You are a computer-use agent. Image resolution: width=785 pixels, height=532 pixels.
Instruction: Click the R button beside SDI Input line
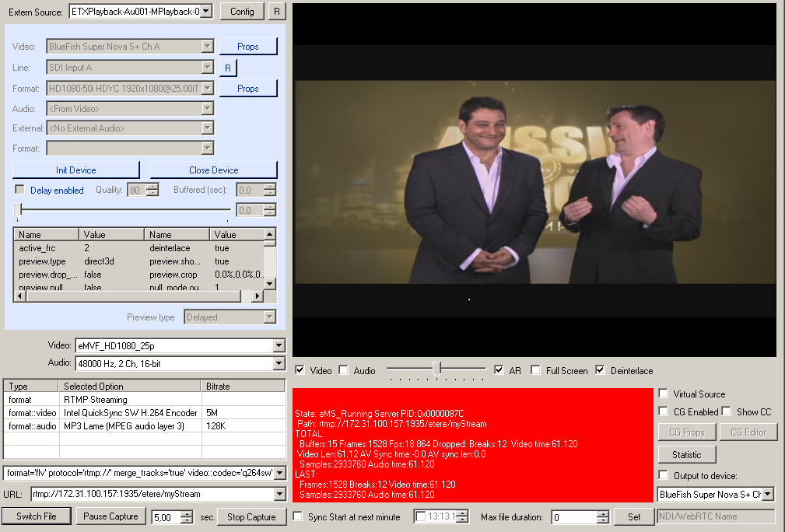[228, 68]
